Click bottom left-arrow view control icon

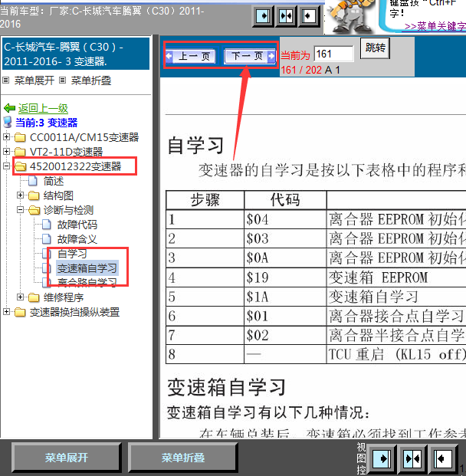tap(443, 458)
